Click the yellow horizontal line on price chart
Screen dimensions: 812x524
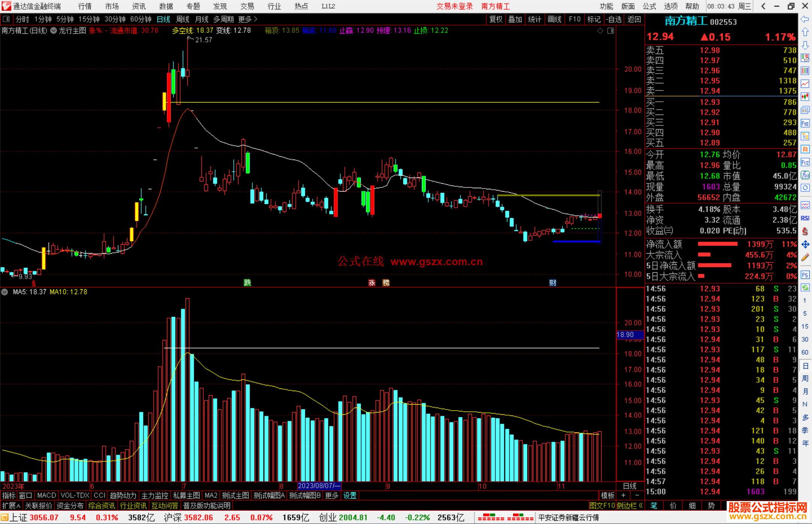point(376,102)
